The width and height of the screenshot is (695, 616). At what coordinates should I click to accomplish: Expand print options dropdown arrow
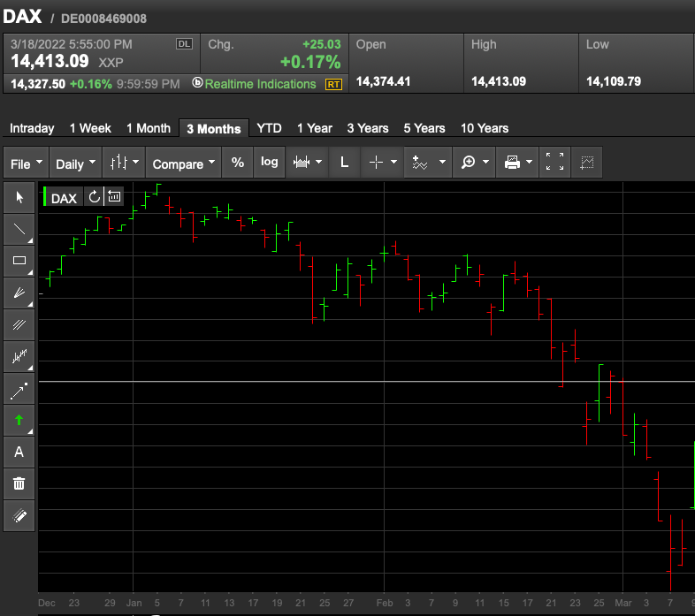(530, 163)
